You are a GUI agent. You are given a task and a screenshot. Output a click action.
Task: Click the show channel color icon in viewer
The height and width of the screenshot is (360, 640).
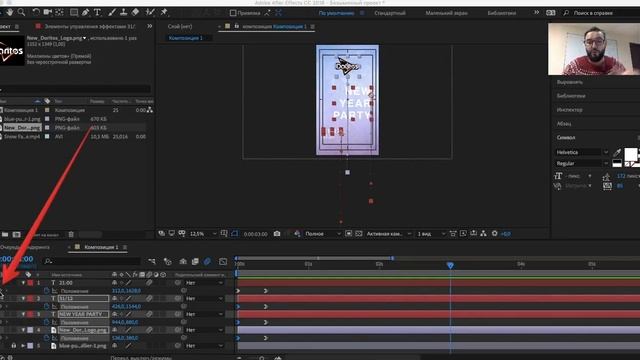click(297, 234)
